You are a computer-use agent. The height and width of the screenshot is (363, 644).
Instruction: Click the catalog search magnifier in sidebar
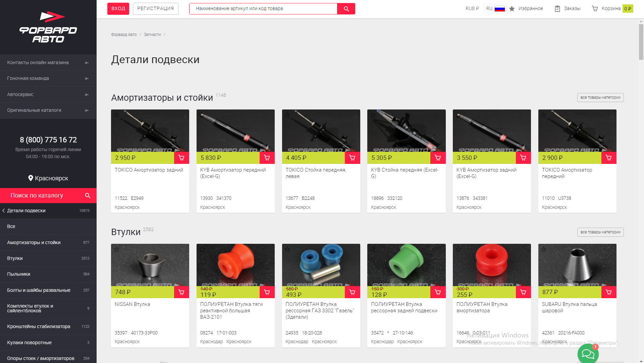[88, 195]
